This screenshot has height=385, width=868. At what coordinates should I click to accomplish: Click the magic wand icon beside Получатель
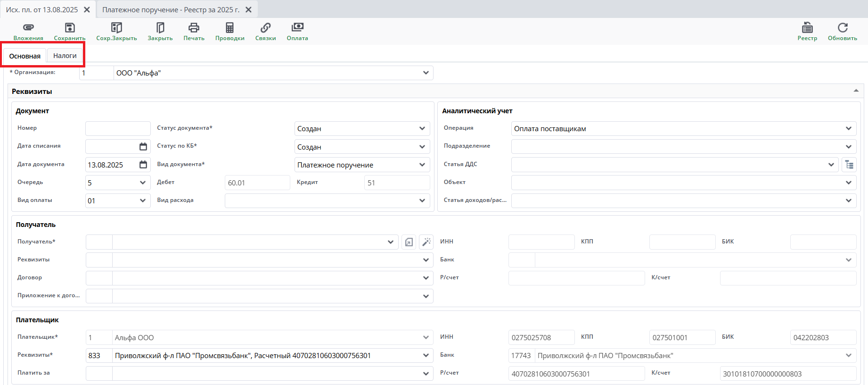426,242
